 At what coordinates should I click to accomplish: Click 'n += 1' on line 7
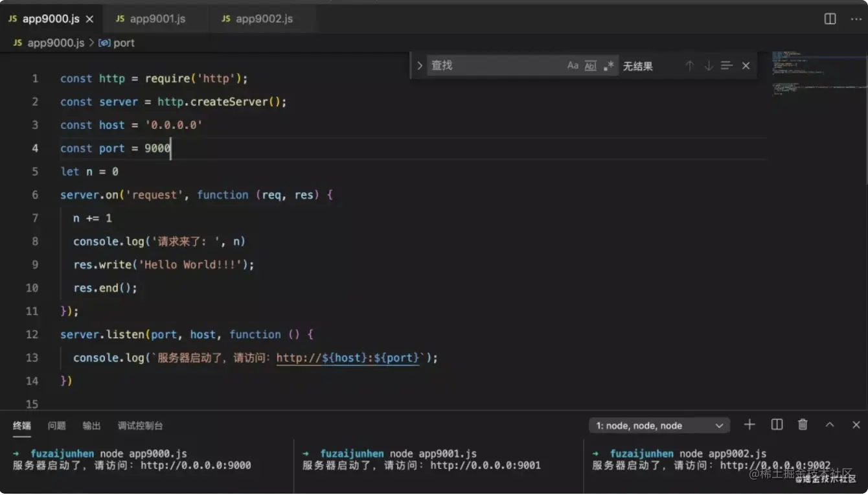93,218
